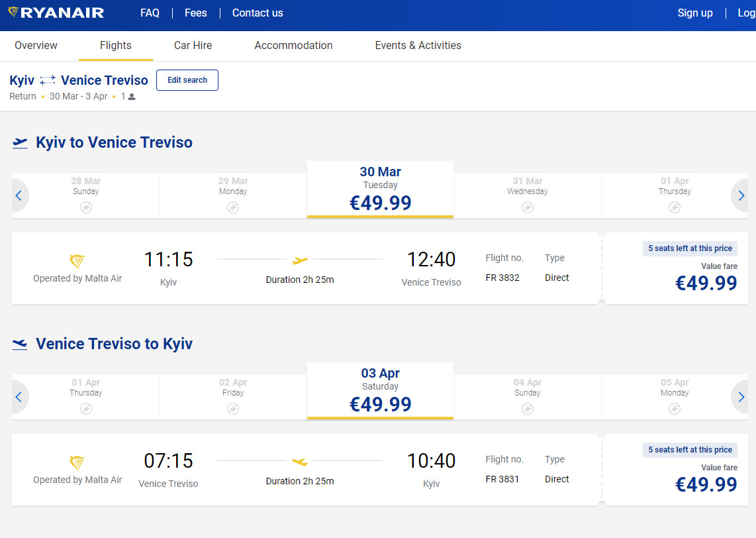Click flight number FR 3832
The width and height of the screenshot is (756, 538).
coord(502,278)
